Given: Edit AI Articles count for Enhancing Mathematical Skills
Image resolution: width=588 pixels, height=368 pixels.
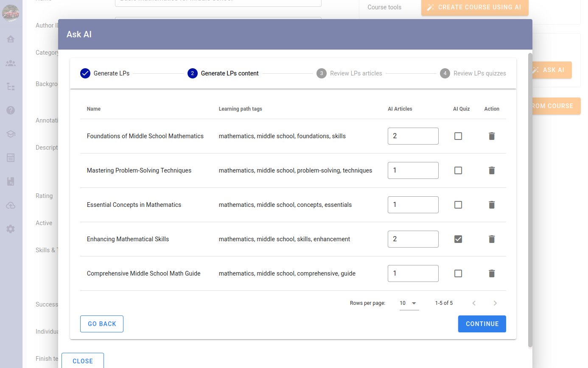Looking at the screenshot, I should point(413,239).
